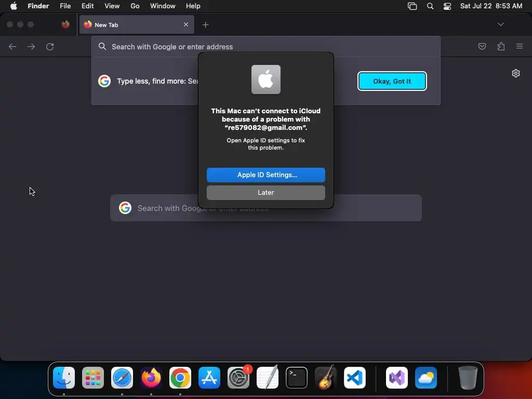Open App Store from the Dock

coord(209,378)
